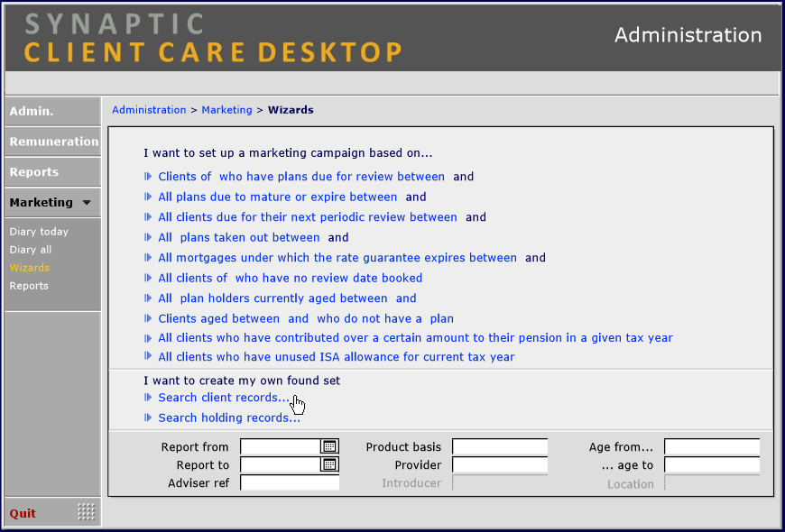
Task: Open the Remuneration sidebar section
Action: (x=52, y=142)
